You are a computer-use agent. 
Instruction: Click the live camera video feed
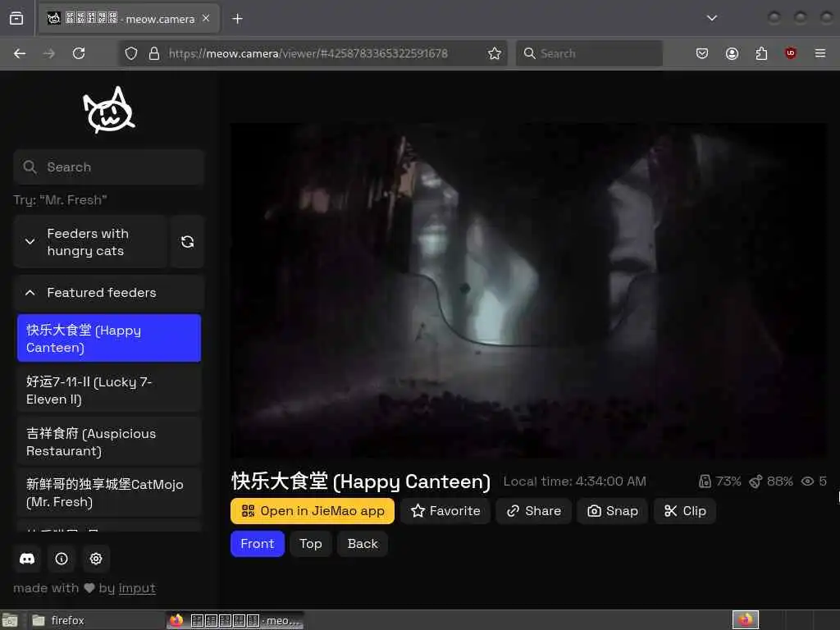click(528, 290)
